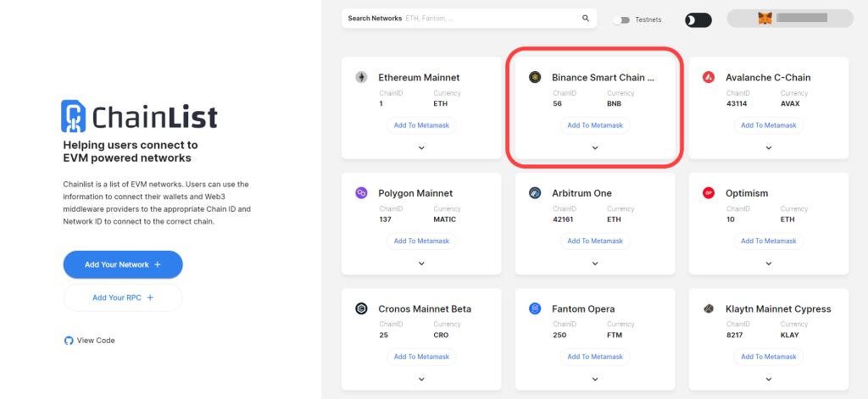Click the Avalanche C-Chain red logo icon
Screen dimensions: 868x399
[x=708, y=77]
